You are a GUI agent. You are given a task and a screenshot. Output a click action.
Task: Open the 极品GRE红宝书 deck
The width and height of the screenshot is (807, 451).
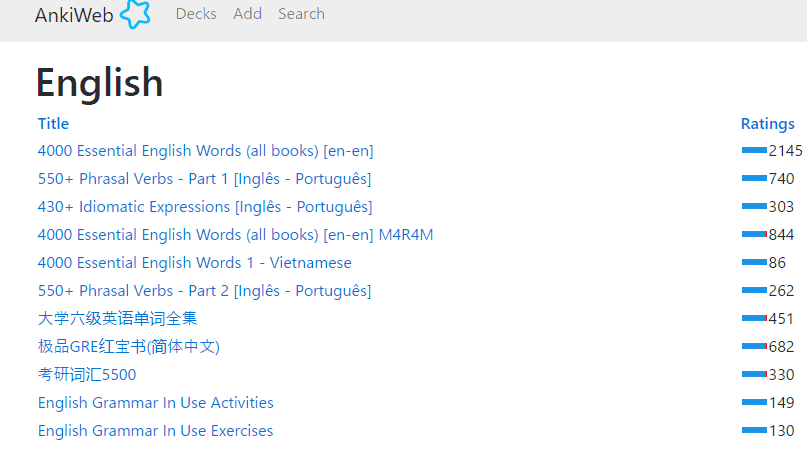point(128,347)
